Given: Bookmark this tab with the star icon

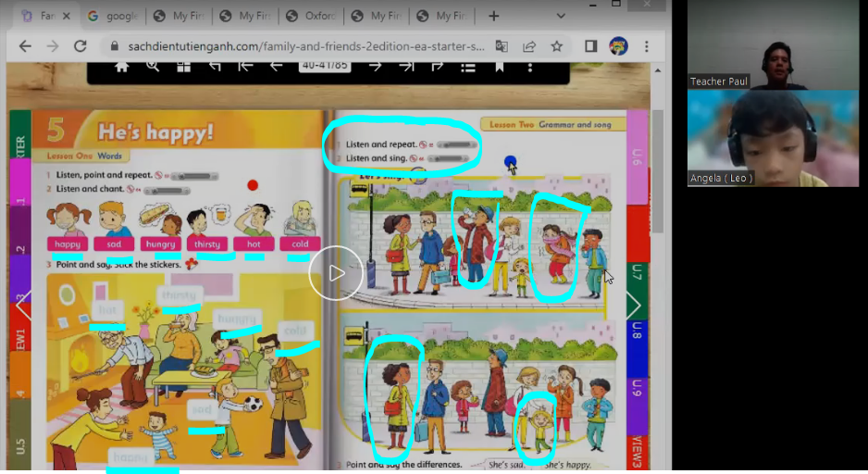Looking at the screenshot, I should coord(557,46).
